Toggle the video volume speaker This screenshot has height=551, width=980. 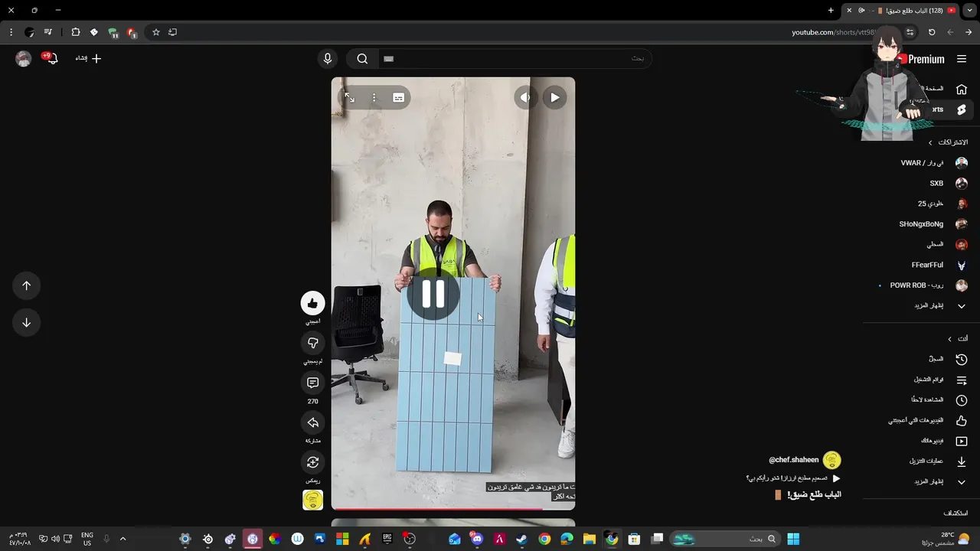[x=526, y=97]
